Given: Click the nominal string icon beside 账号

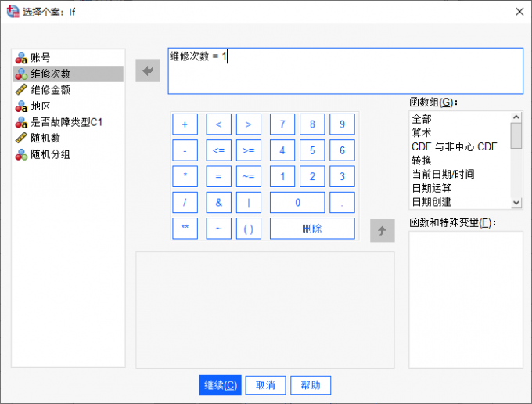Looking at the screenshot, I should tap(21, 58).
